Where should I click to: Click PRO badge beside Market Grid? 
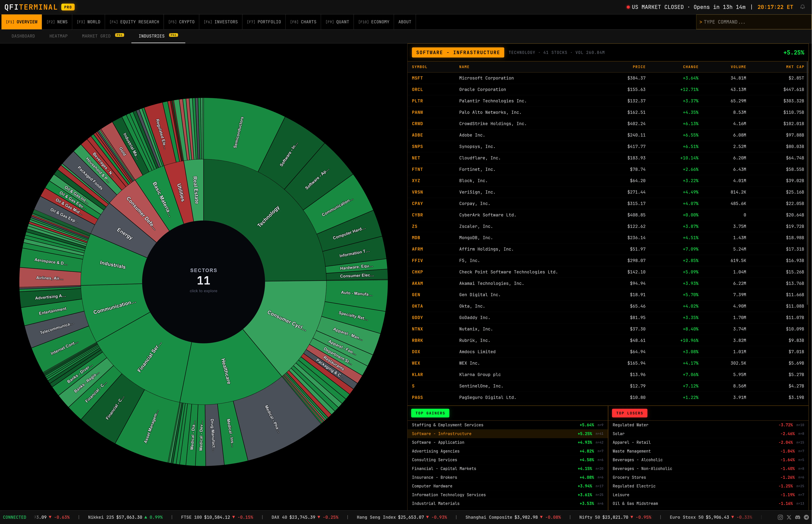coord(120,35)
